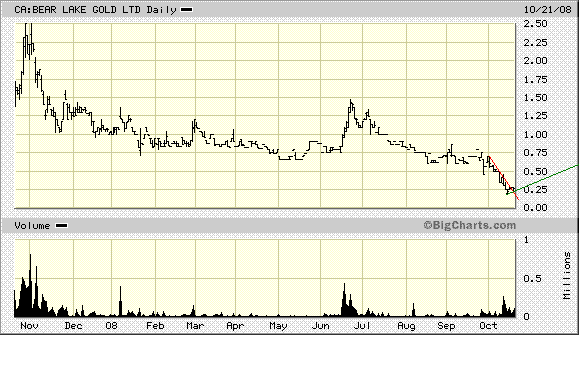Viewport: 579px width, 384px height.
Task: Click the Volume panel label
Action: coord(32,226)
